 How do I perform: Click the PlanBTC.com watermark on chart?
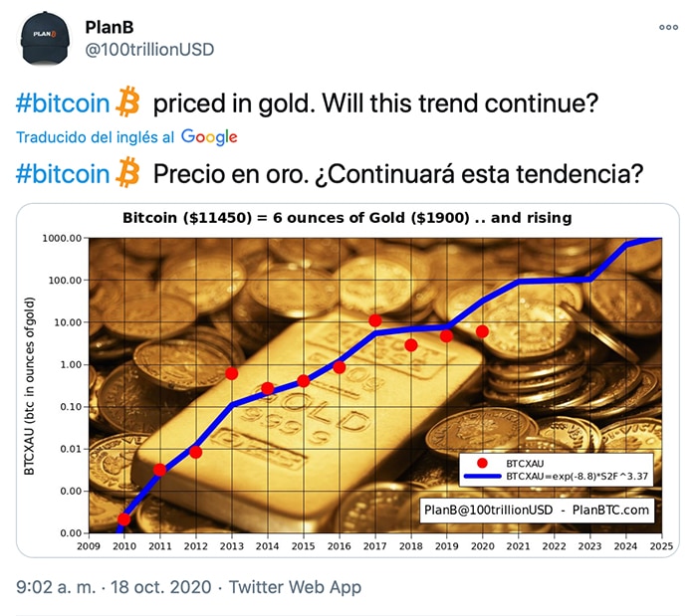point(610,510)
